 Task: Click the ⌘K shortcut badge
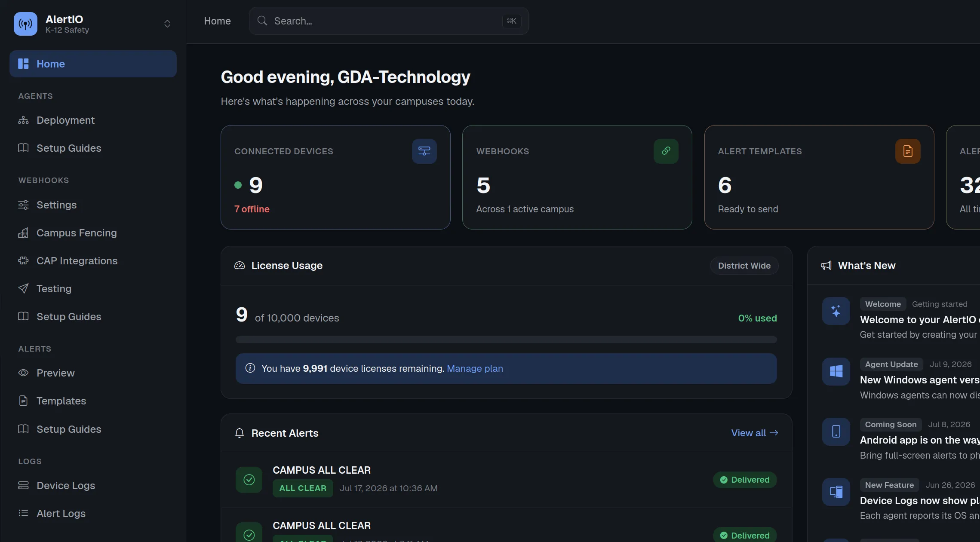(x=512, y=21)
